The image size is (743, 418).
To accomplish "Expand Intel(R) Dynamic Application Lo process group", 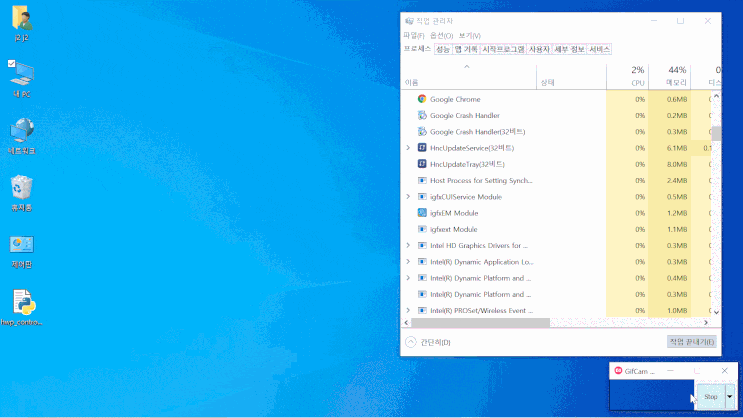I will tap(408, 262).
